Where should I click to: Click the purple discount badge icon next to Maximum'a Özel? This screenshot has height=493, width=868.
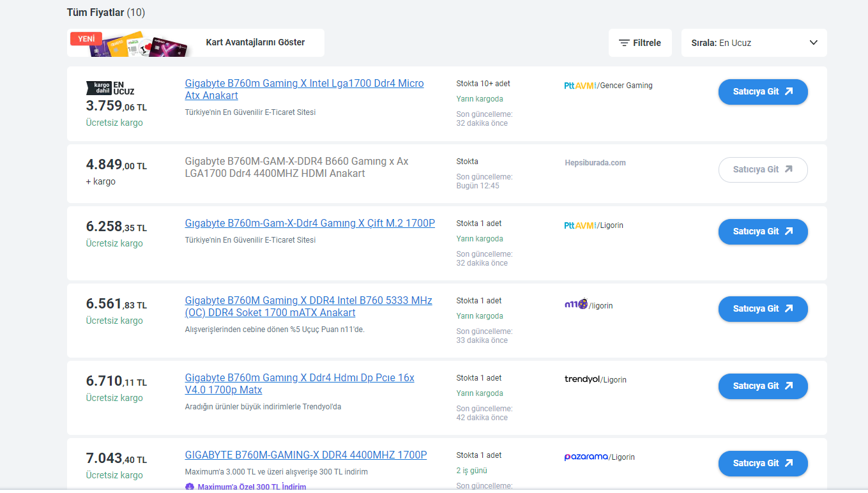tap(190, 487)
